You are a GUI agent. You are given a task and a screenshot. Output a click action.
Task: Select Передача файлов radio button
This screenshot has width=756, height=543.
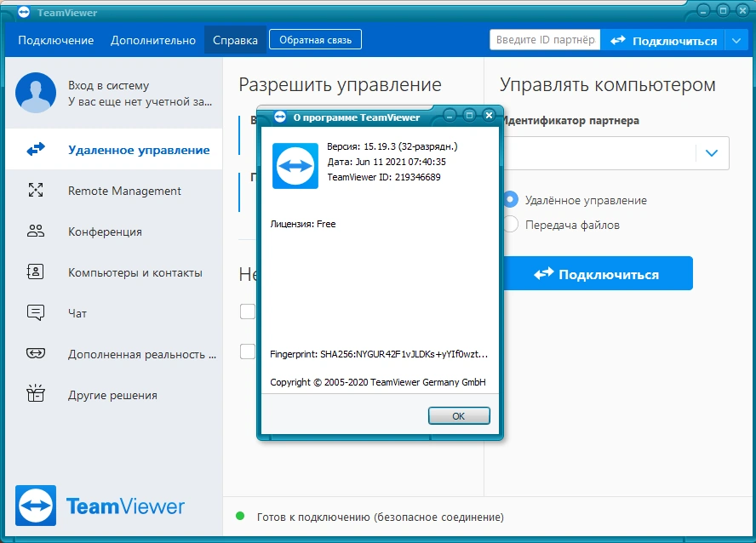pyautogui.click(x=510, y=224)
